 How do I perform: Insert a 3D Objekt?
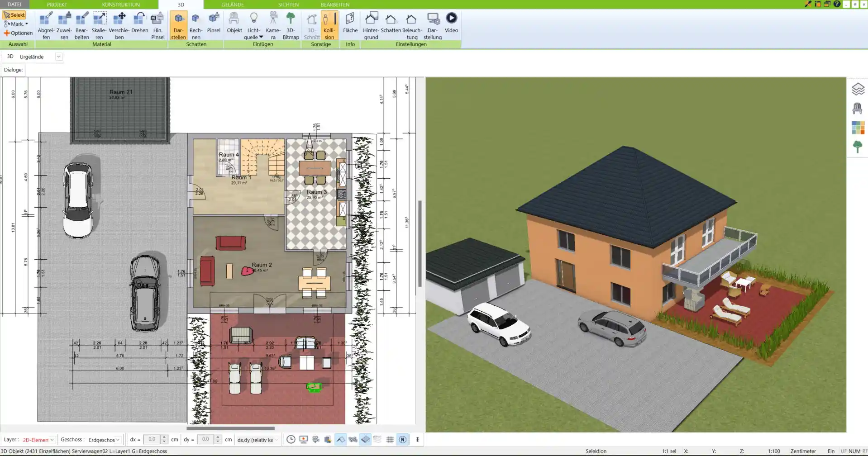234,23
